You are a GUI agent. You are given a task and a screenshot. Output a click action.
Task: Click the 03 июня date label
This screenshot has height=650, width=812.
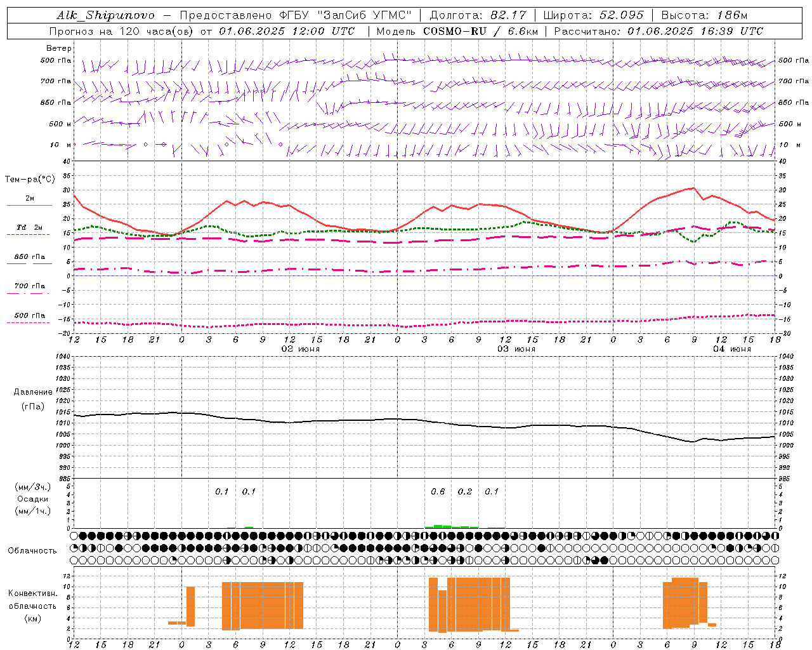pos(516,349)
